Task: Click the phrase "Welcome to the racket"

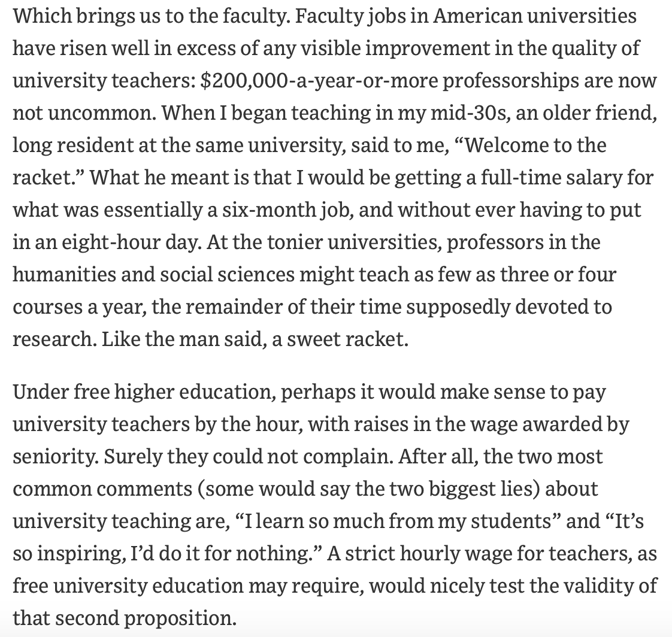Action: (535, 145)
